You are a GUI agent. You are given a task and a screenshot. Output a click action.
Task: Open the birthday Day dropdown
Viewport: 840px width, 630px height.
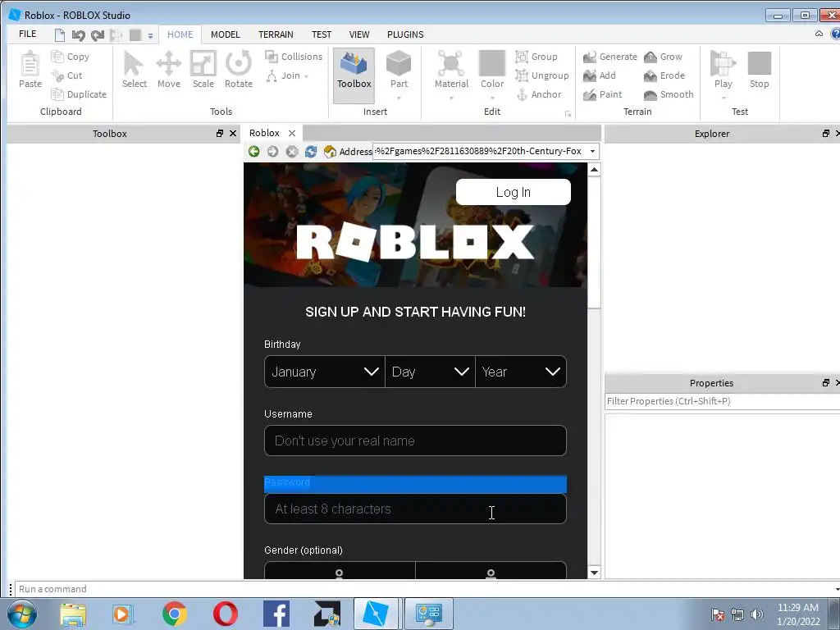click(430, 372)
